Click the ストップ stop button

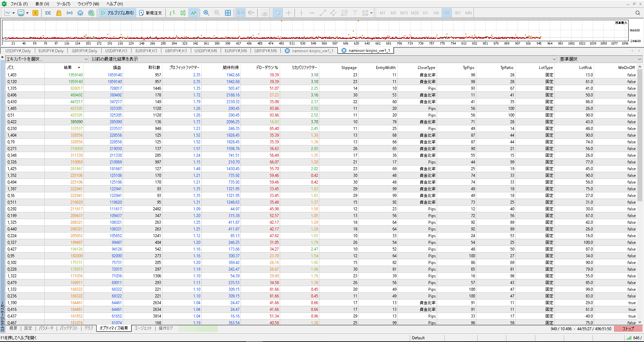coord(628,329)
